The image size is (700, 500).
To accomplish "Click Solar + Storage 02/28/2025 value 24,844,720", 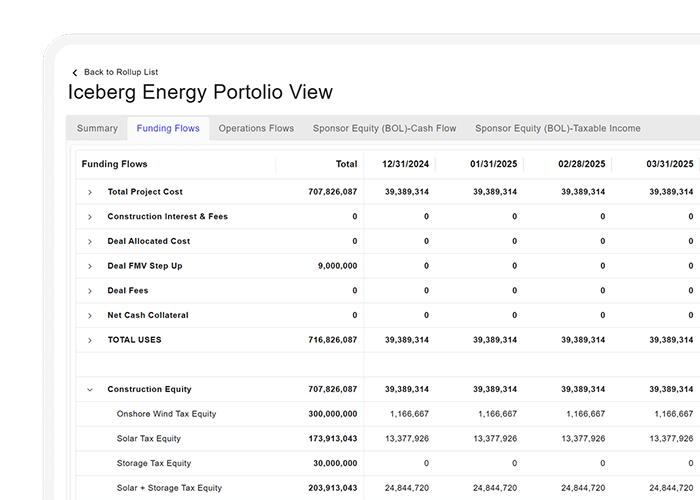I will (x=583, y=488).
